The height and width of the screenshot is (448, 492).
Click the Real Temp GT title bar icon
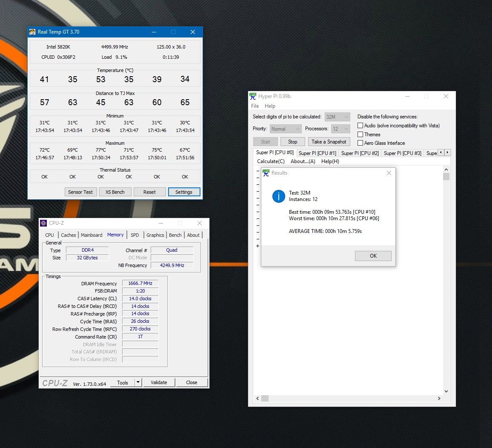(32, 32)
